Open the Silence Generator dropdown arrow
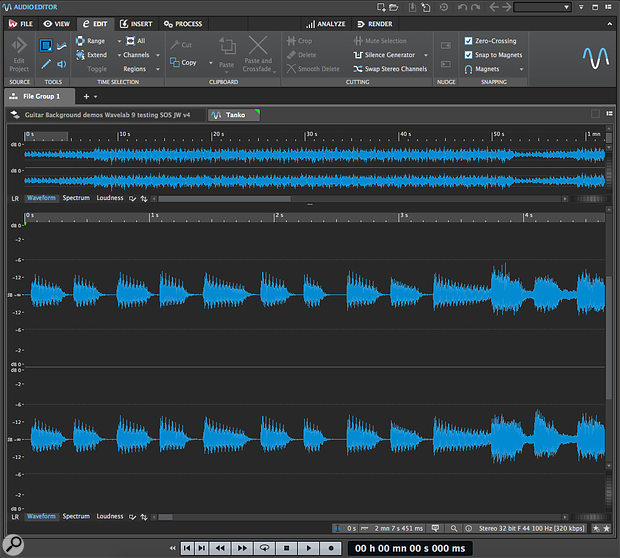Viewport: 620px width, 558px height. point(426,55)
